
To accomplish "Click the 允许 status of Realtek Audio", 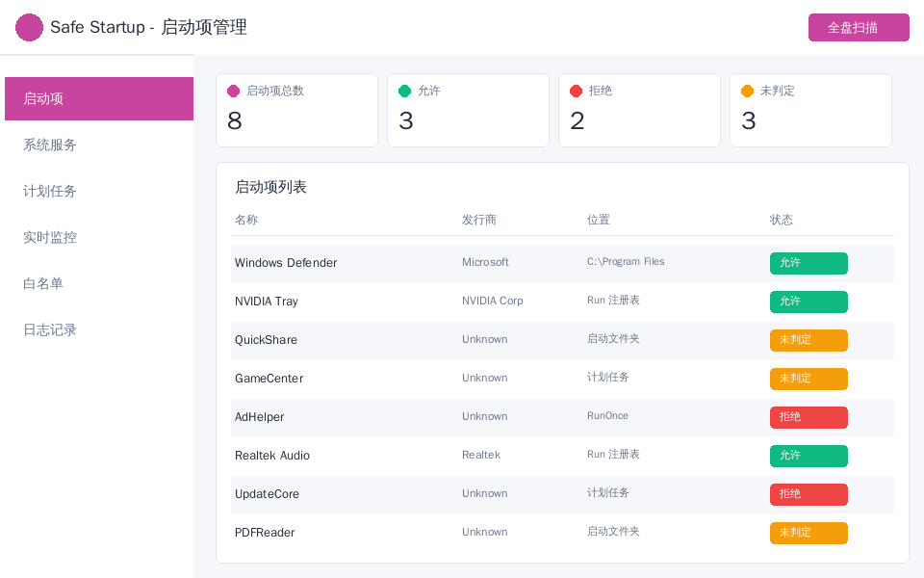I will (x=808, y=456).
